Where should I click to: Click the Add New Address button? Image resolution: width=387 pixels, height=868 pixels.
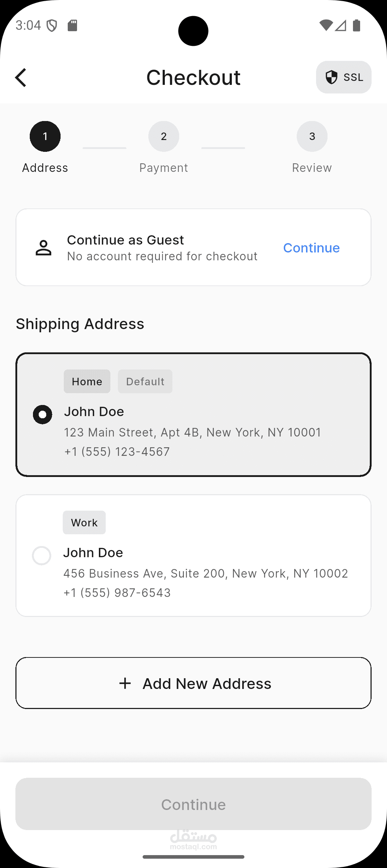(193, 683)
